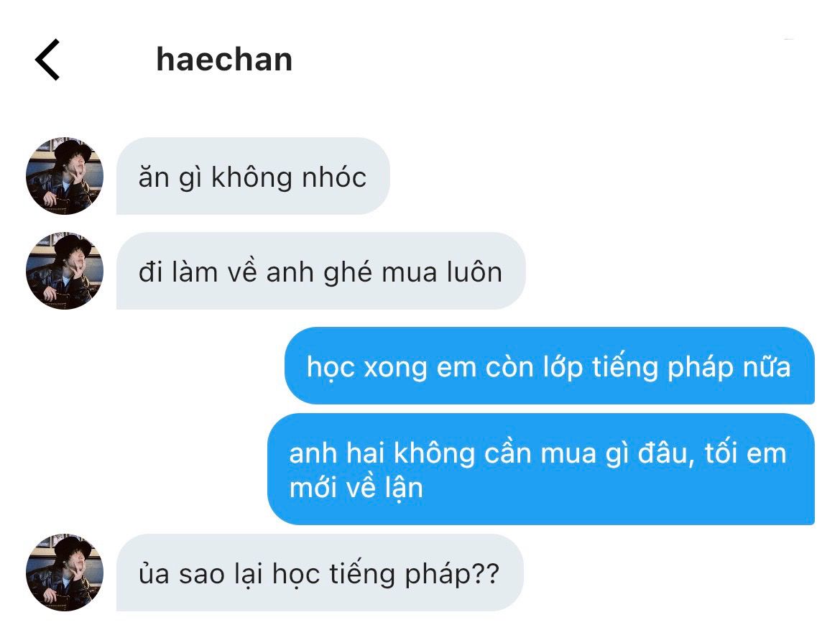This screenshot has height=625, width=840.
Task: Tap avatar beside "đi làm về anh ghé mua luôn"
Action: (65, 270)
